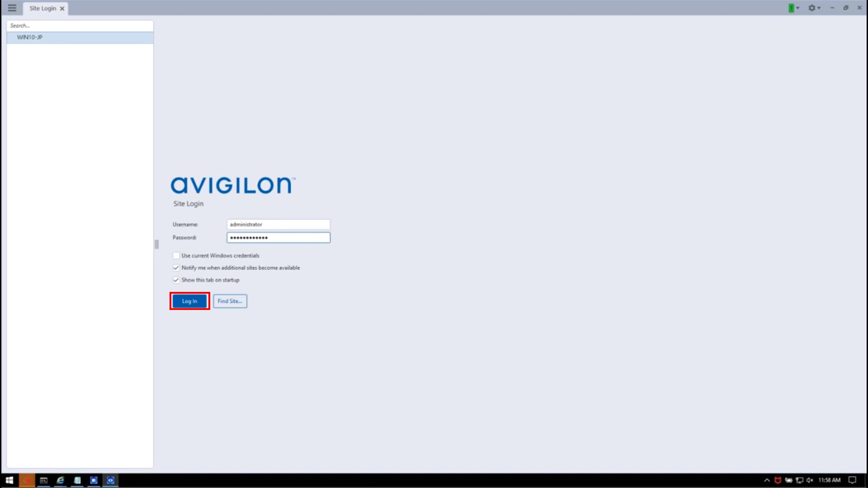Image resolution: width=868 pixels, height=488 pixels.
Task: Disable notify me when additional sites become available
Action: [176, 267]
